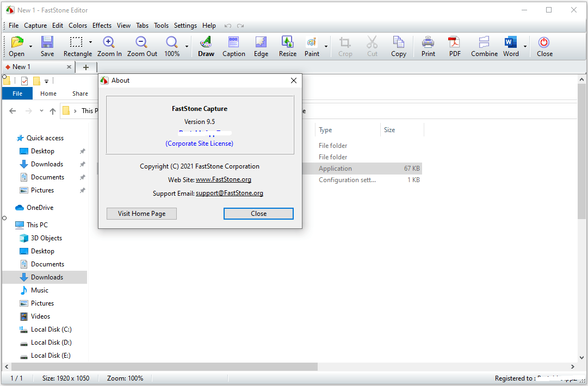The height and width of the screenshot is (386, 588).
Task: Expand the Open button dropdown arrow
Action: [x=31, y=46]
